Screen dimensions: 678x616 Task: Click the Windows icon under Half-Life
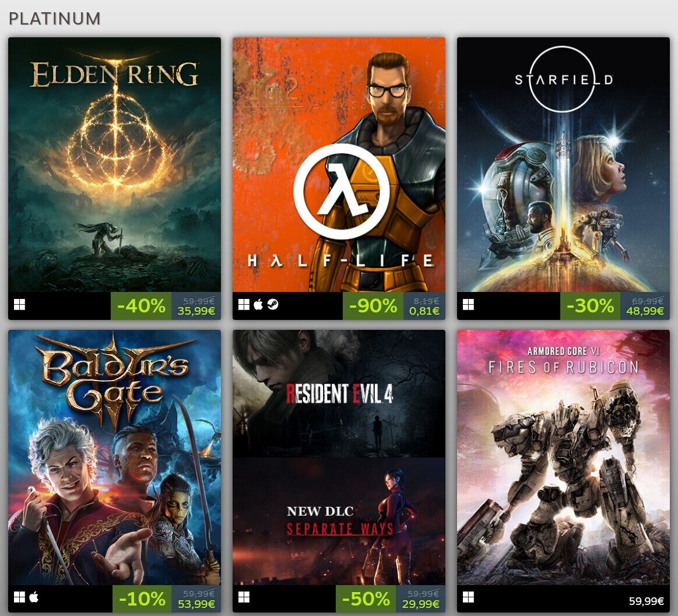244,305
